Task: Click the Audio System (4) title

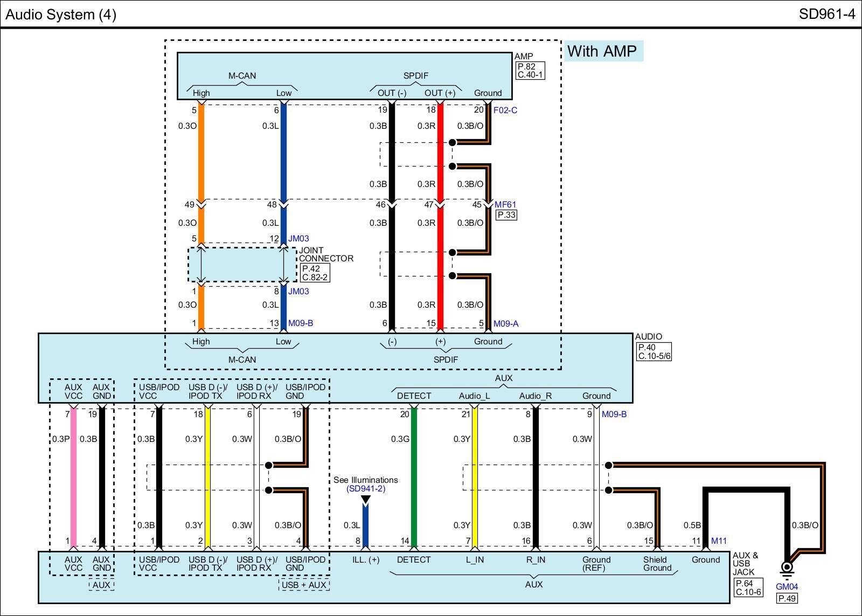Action: [x=61, y=15]
